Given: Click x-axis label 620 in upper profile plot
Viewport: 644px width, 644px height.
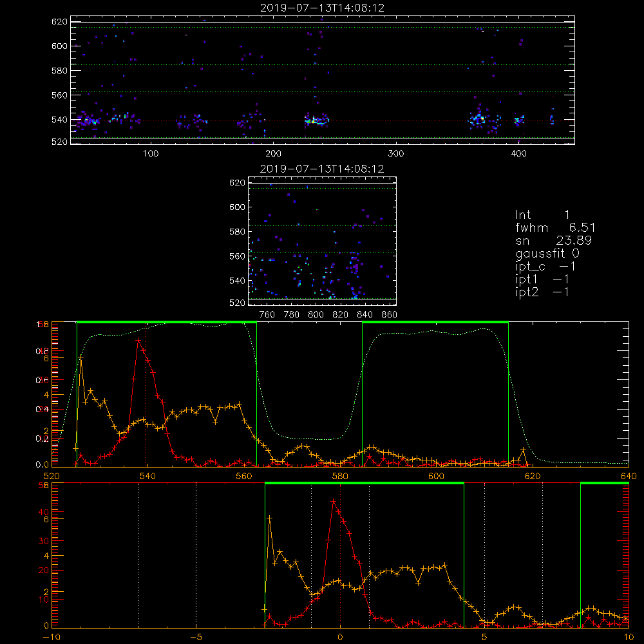Looking at the screenshot, I should click(x=533, y=476).
